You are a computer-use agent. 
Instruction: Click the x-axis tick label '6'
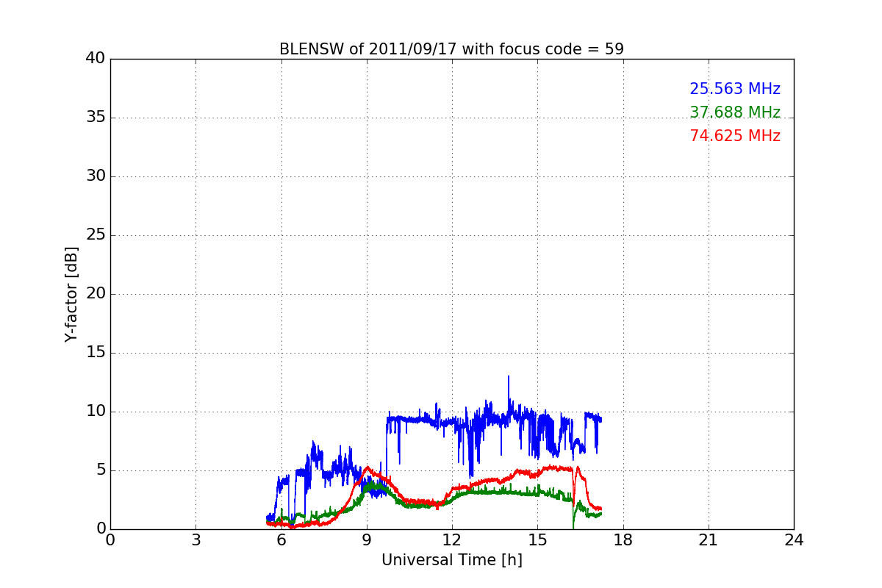[281, 539]
